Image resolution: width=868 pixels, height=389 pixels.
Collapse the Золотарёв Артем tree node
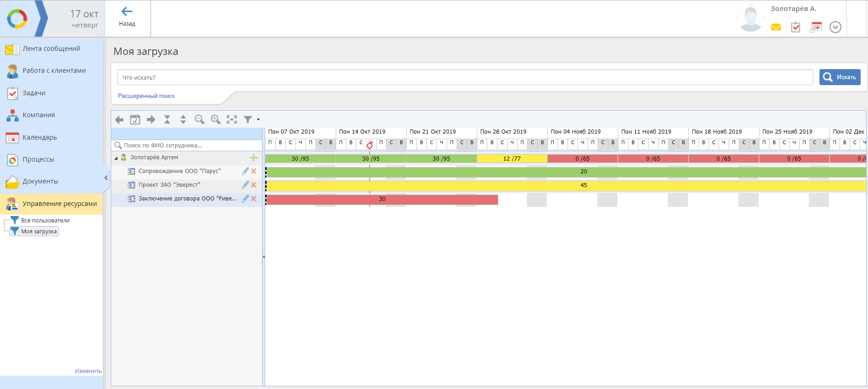116,158
